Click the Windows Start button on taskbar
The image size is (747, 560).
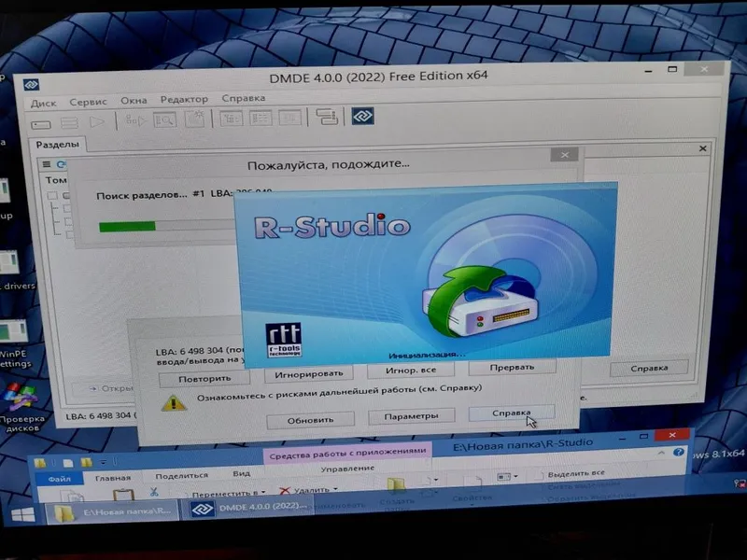[22, 514]
